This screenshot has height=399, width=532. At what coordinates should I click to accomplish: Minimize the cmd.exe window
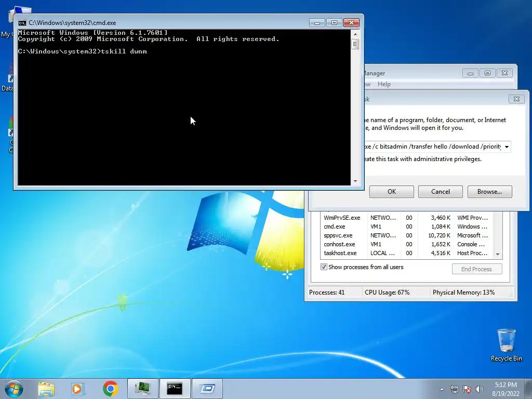coord(317,23)
